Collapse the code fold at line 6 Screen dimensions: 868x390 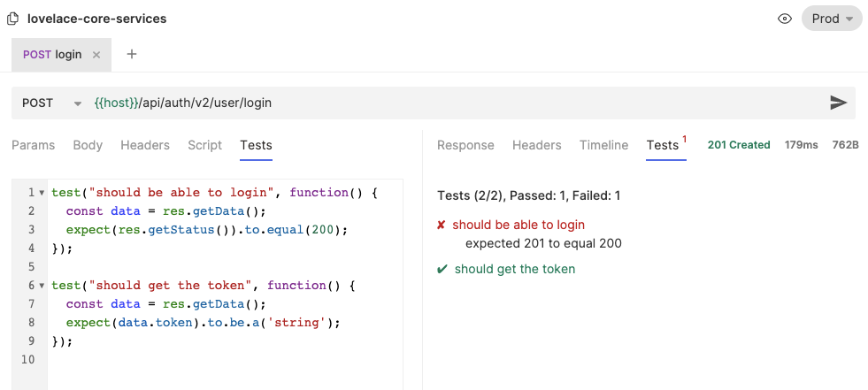pyautogui.click(x=42, y=286)
